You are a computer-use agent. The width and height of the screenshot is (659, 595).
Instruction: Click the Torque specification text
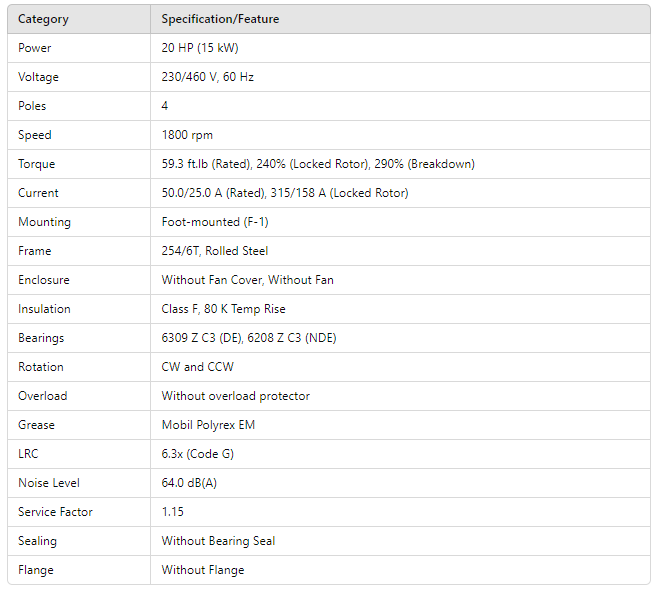(x=318, y=164)
